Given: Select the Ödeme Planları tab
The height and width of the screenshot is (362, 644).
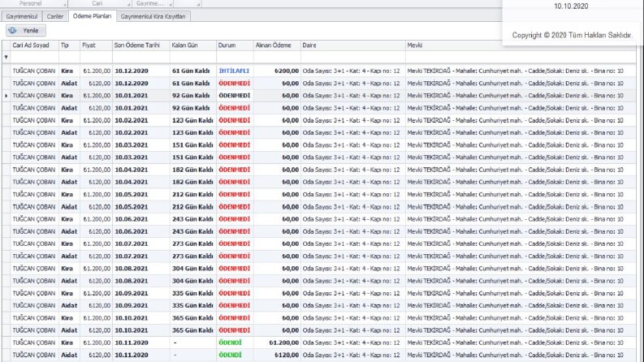Looking at the screenshot, I should tap(92, 16).
